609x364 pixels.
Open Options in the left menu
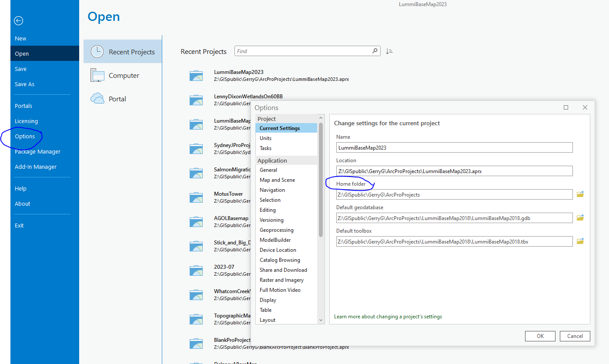[45, 136]
